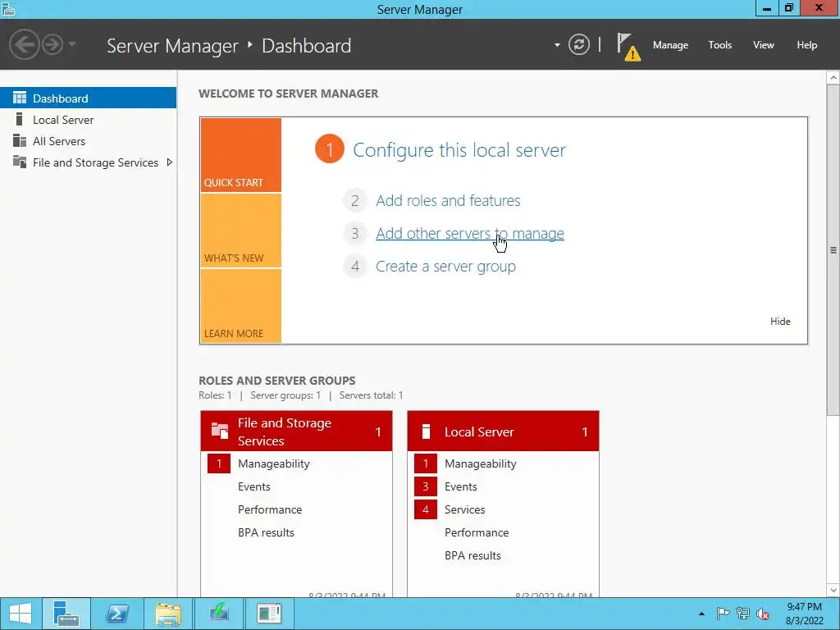The width and height of the screenshot is (840, 630).
Task: Open PowerShell from the taskbar
Action: coord(116,614)
